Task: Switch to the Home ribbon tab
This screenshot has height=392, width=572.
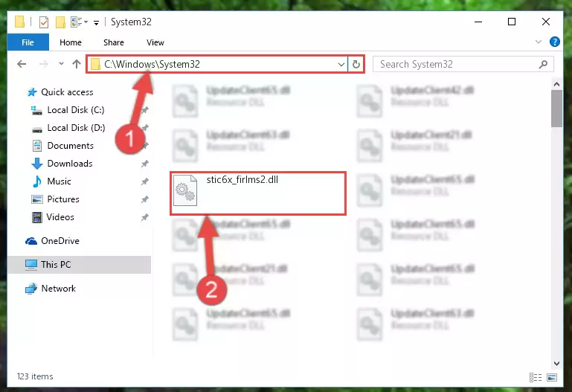Action: tap(71, 42)
